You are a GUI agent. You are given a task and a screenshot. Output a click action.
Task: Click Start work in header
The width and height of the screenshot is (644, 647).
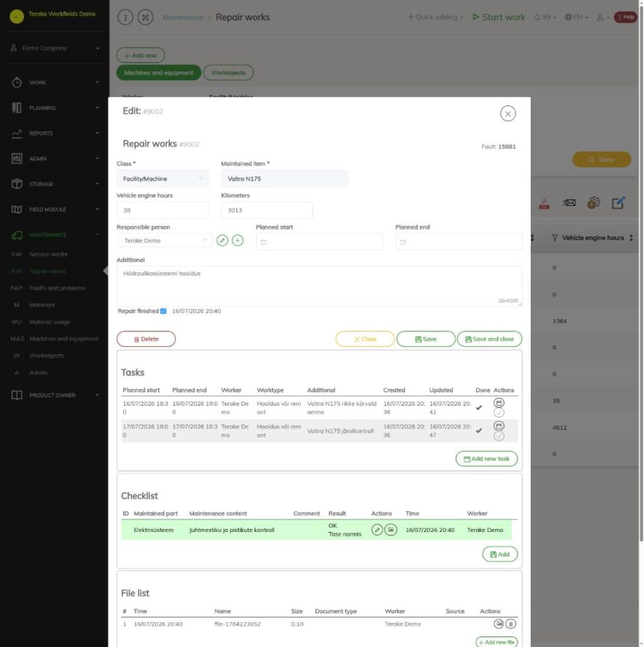point(499,17)
